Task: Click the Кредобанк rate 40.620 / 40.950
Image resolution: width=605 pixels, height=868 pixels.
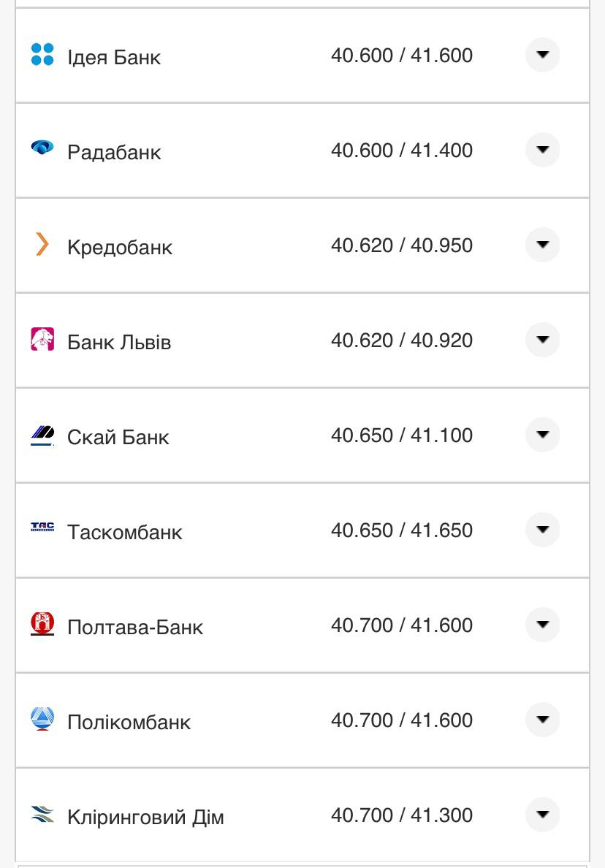Action: click(x=402, y=245)
